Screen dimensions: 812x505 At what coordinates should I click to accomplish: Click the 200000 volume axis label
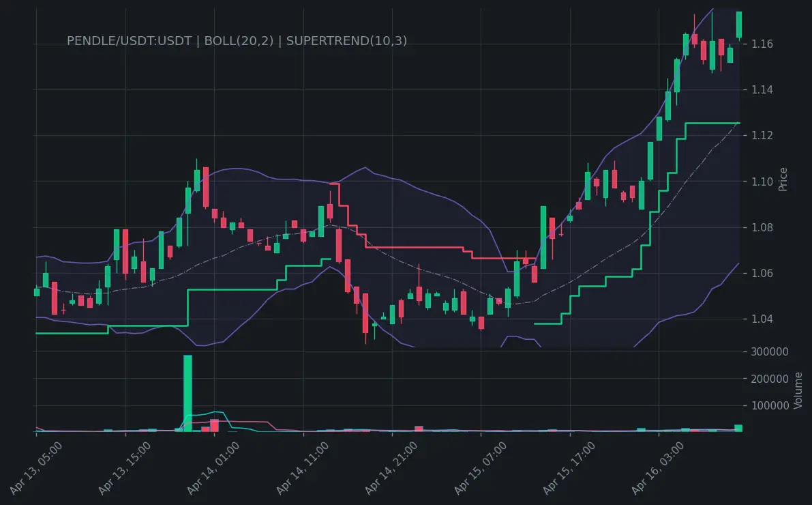(x=770, y=379)
